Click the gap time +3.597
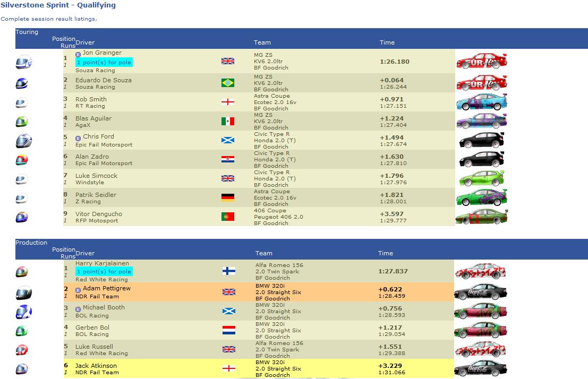Image resolution: width=588 pixels, height=379 pixels. [391, 214]
